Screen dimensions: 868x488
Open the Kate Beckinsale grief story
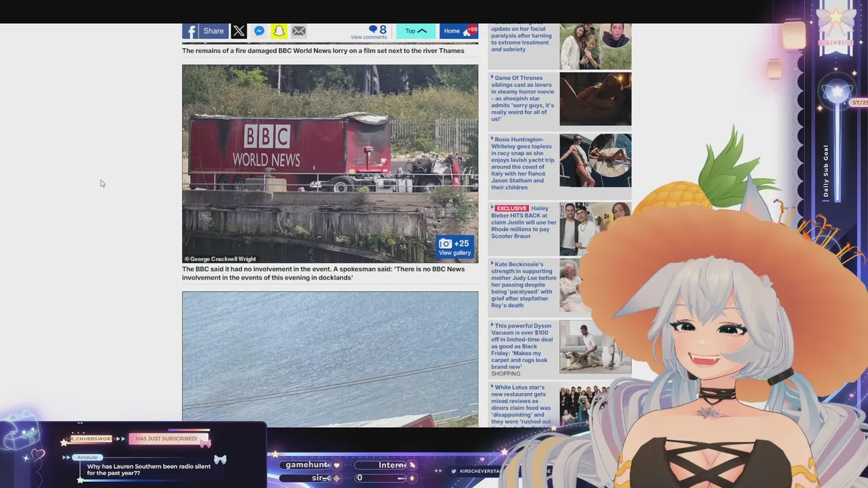tap(524, 285)
